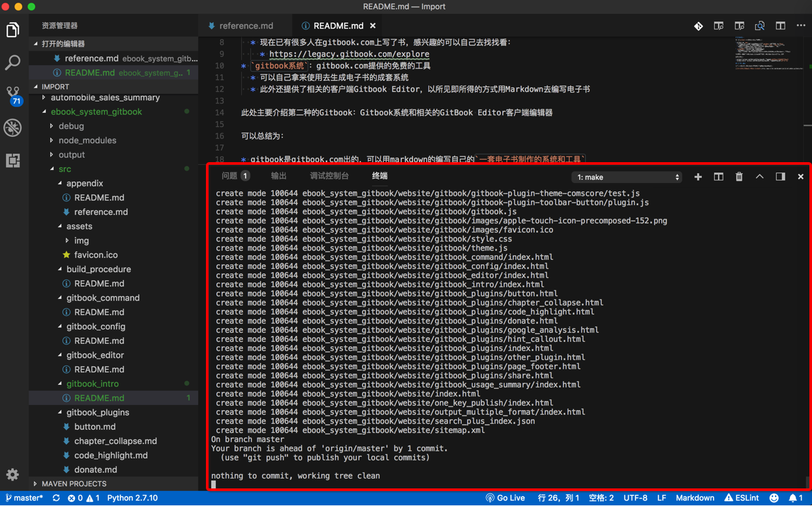Open favicon.ico in assets folder
The image size is (812, 506).
[x=113, y=255]
